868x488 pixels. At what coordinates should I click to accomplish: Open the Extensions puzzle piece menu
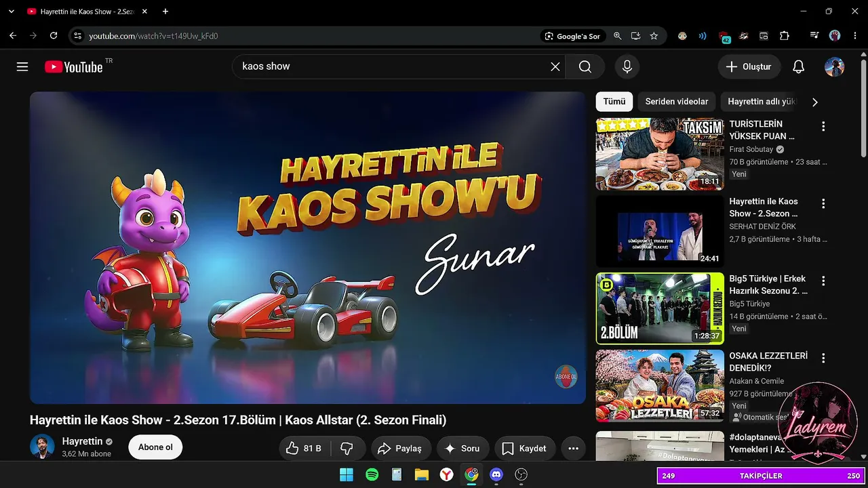(785, 36)
